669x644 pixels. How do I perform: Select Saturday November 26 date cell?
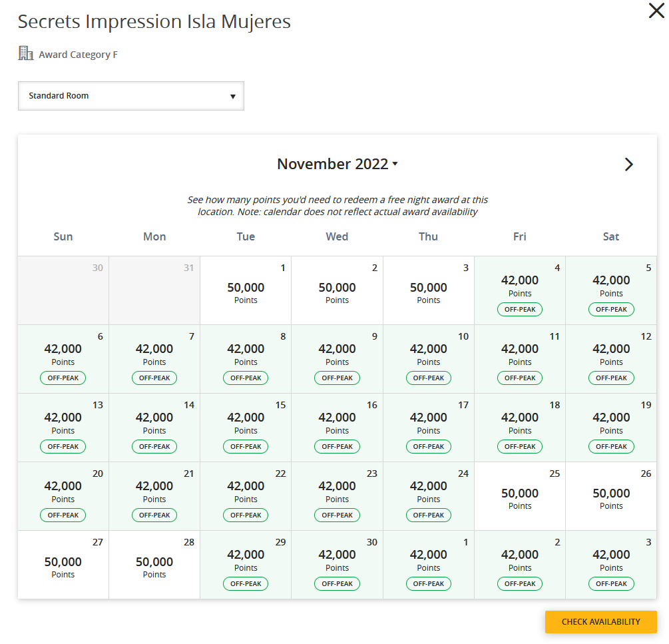[611, 496]
